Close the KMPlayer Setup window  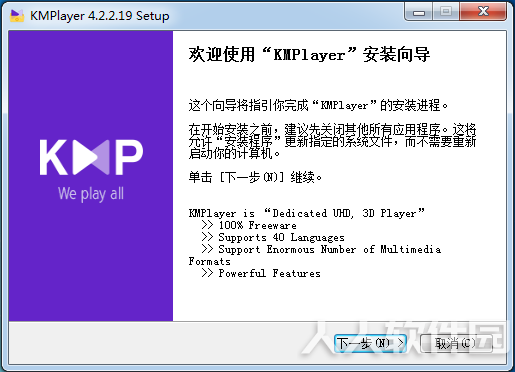coord(483,12)
